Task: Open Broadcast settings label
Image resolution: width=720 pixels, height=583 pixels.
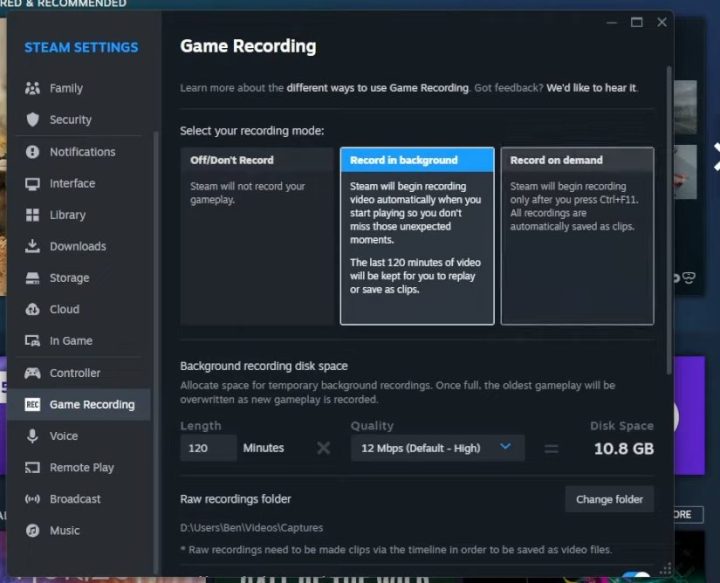Action: pos(75,499)
